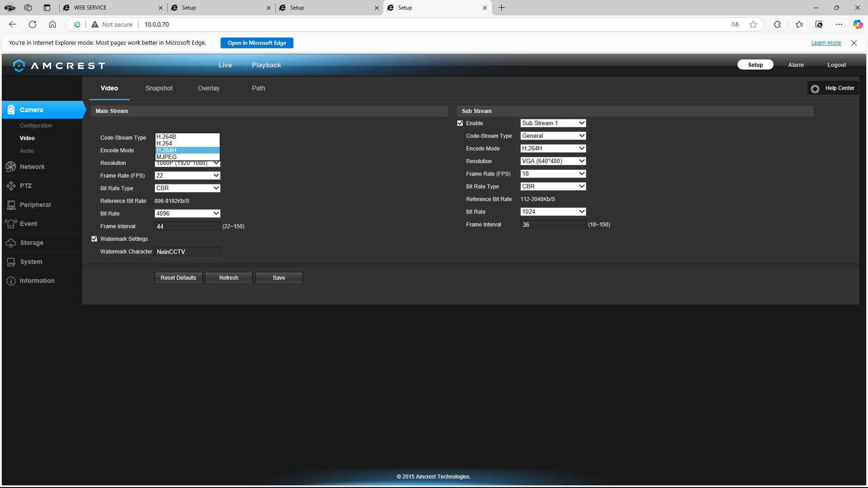Viewport: 868px width, 488px height.
Task: Open Main Stream Bit Rate Type dropdown
Action: click(187, 188)
